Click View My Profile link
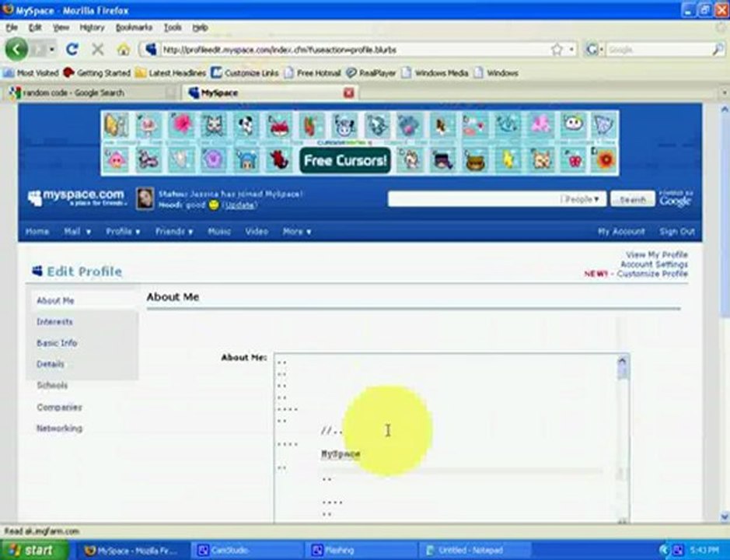Screen dimensions: 730x560 click(x=656, y=254)
